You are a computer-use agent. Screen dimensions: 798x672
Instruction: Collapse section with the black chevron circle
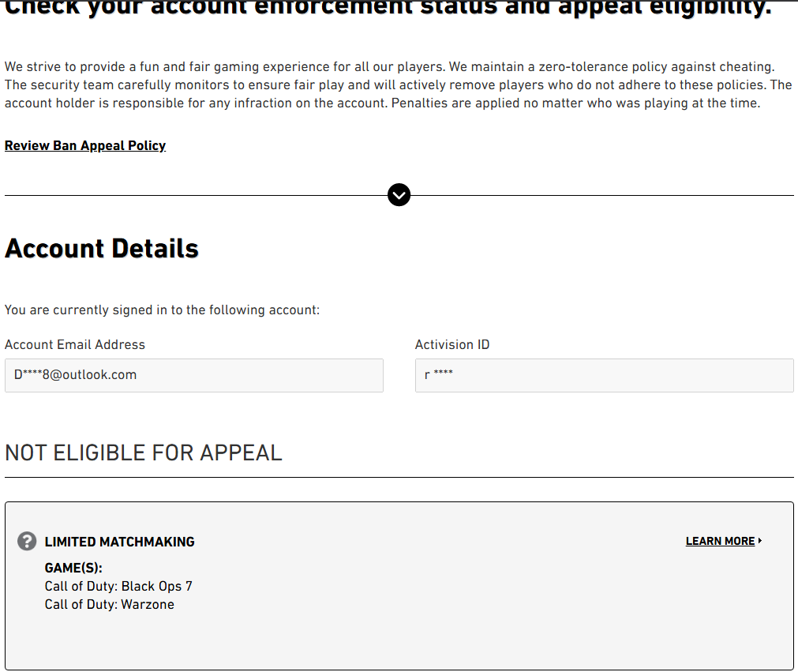pos(399,195)
